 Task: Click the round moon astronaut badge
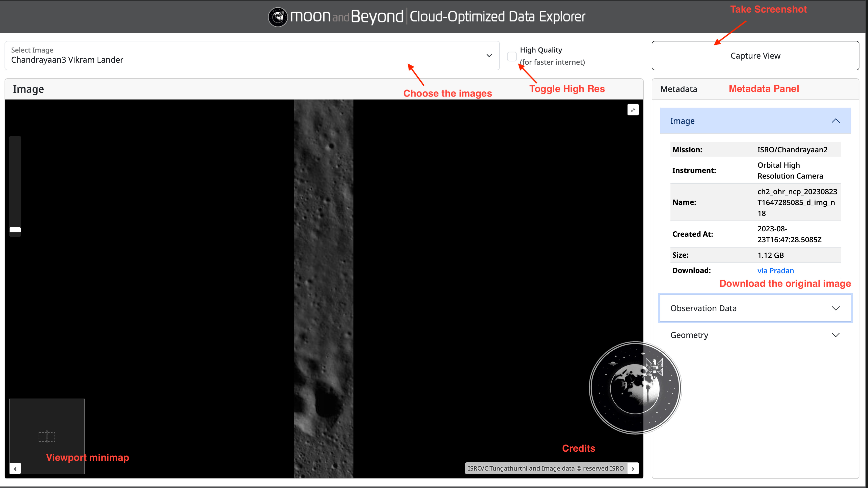click(635, 388)
